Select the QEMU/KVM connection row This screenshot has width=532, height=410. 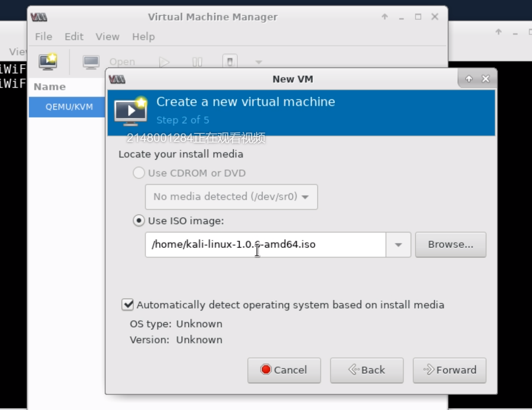point(67,107)
